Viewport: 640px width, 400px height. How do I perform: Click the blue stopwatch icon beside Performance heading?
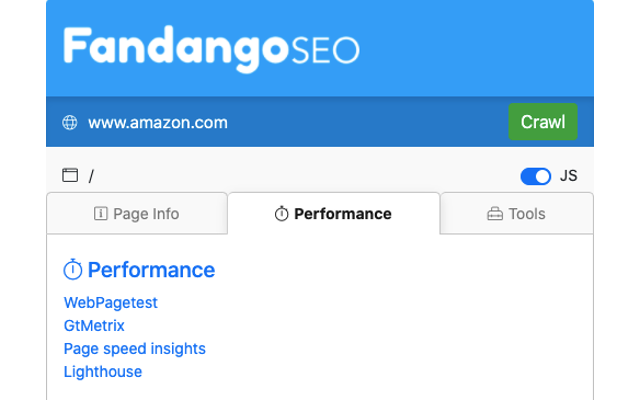pyautogui.click(x=73, y=269)
